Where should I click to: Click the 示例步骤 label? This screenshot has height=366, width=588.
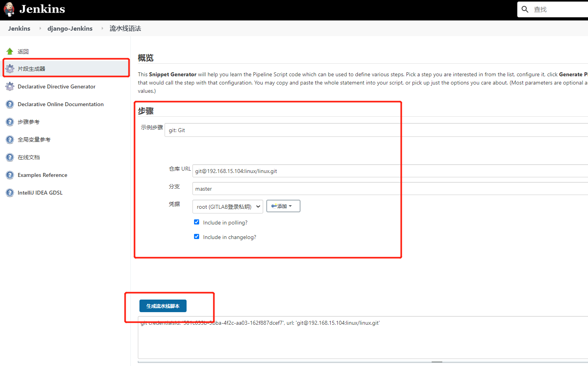point(152,127)
